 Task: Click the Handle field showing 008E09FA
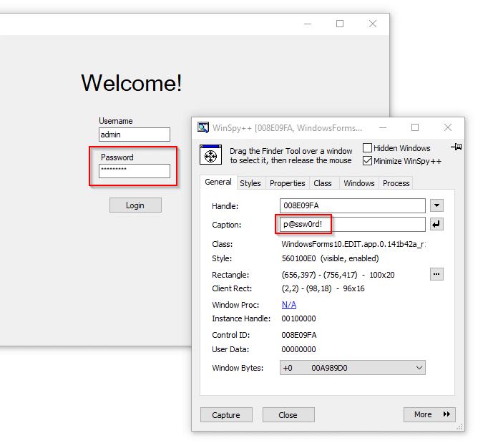[353, 205]
